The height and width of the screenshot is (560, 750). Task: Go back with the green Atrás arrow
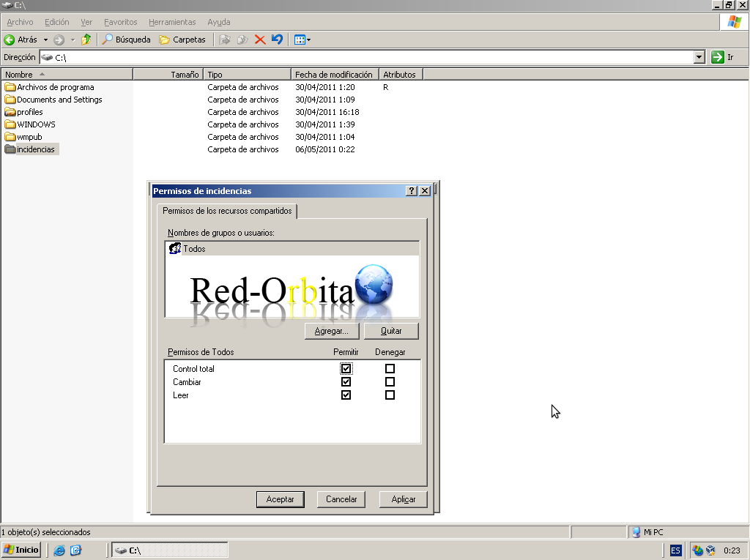click(21, 40)
